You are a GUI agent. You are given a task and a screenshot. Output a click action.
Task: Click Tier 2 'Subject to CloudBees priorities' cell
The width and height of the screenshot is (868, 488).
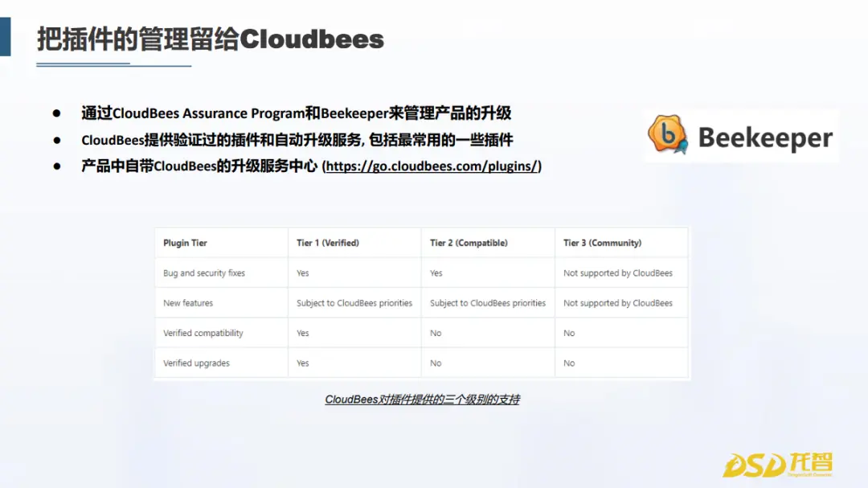coord(488,303)
